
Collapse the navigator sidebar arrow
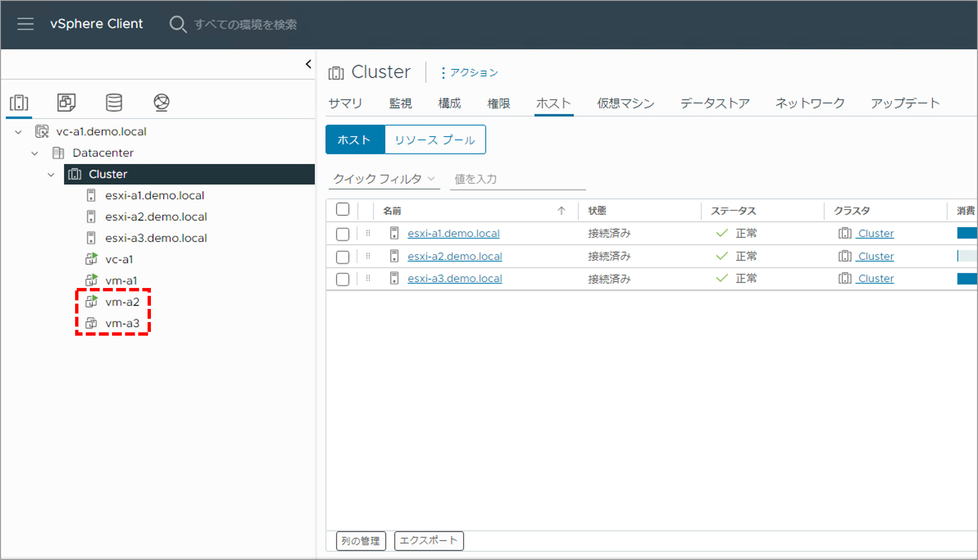pyautogui.click(x=309, y=64)
